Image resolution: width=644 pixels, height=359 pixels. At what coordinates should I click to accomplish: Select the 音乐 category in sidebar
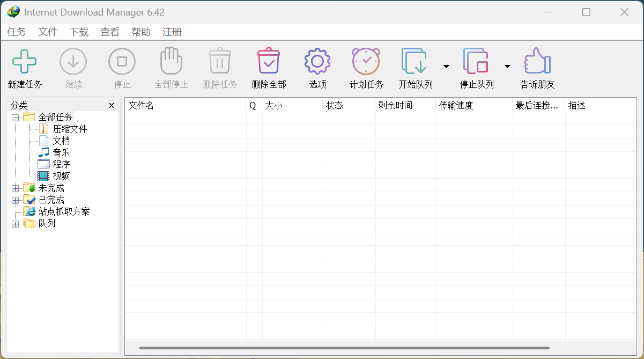pos(61,152)
